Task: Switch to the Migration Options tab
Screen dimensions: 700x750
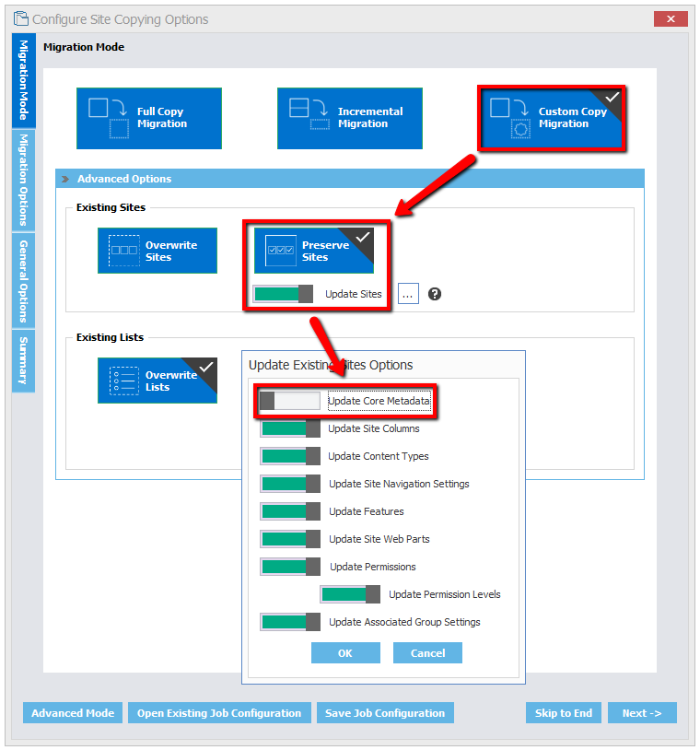Action: pyautogui.click(x=24, y=180)
